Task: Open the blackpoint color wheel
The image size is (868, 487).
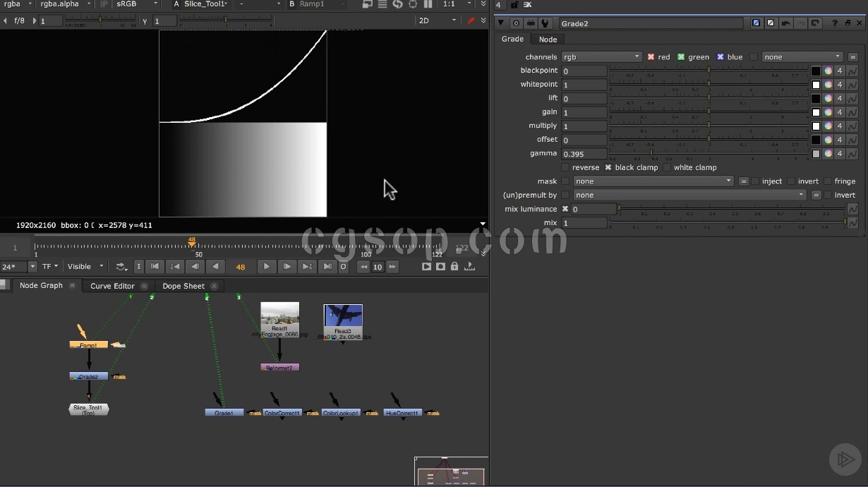Action: (828, 71)
